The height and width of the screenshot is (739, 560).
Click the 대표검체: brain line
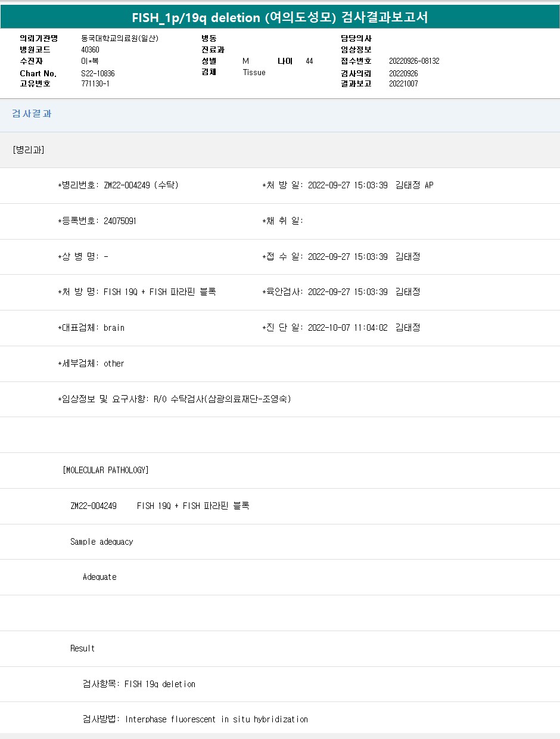tap(91, 328)
